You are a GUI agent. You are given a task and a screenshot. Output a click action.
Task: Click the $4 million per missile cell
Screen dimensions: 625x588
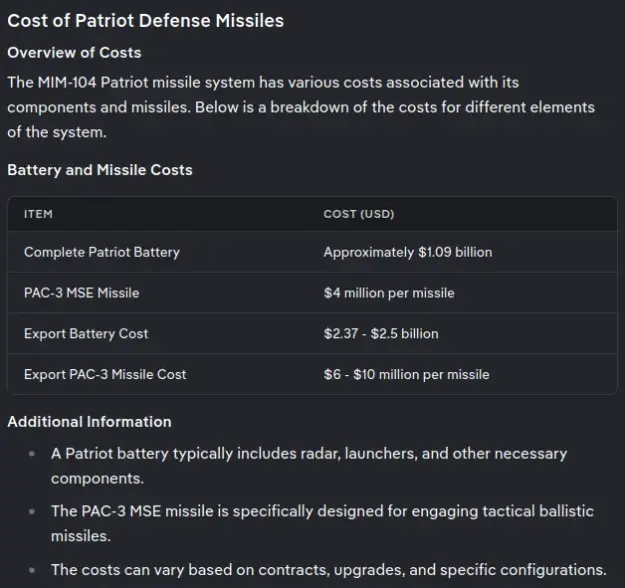(x=389, y=293)
